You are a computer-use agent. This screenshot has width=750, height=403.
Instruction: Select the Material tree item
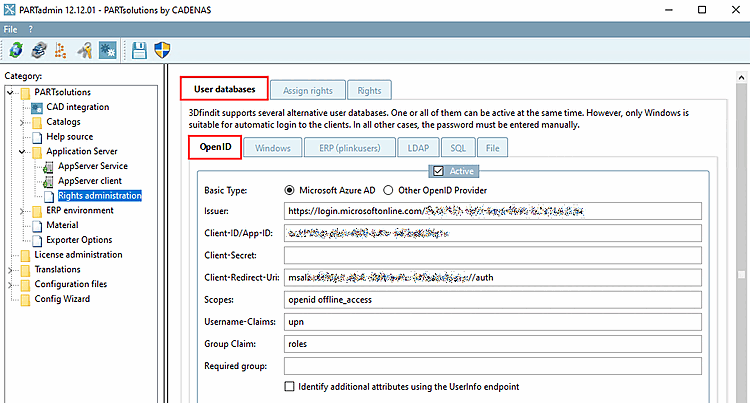point(62,225)
